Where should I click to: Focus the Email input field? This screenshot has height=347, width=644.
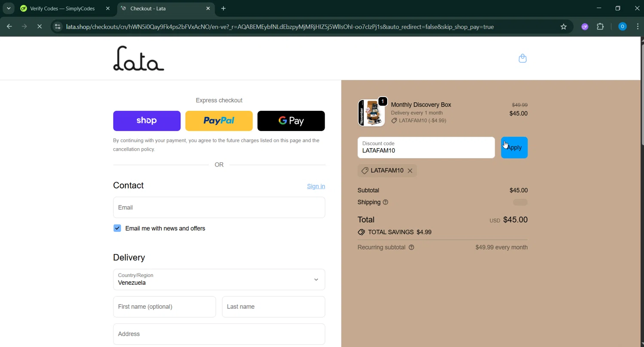click(x=219, y=207)
